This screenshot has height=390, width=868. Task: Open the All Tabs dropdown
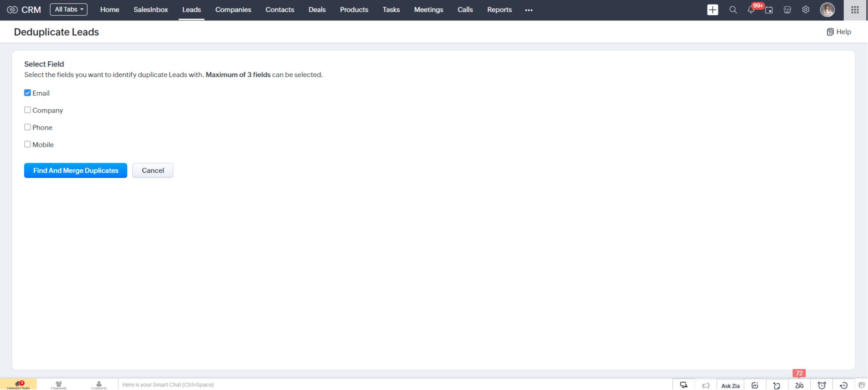pyautogui.click(x=68, y=8)
